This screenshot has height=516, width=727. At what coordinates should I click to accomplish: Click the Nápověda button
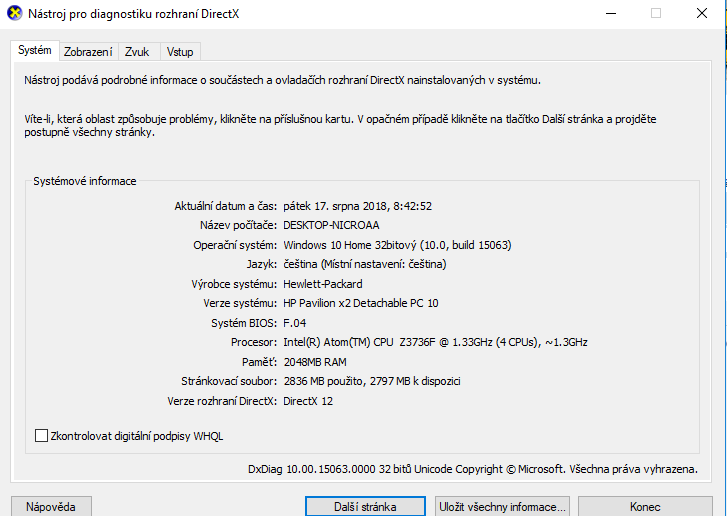pyautogui.click(x=51, y=506)
